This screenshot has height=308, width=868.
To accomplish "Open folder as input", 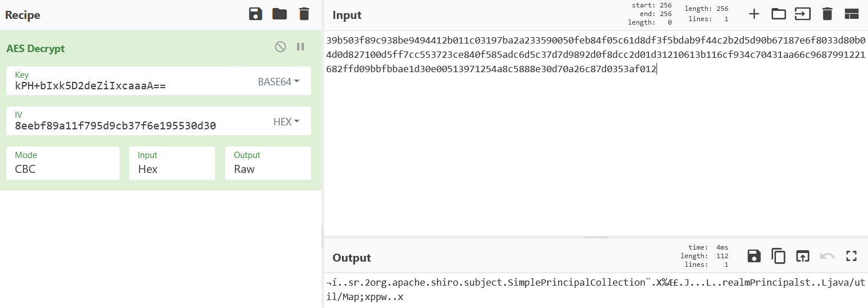I will pyautogui.click(x=779, y=14).
